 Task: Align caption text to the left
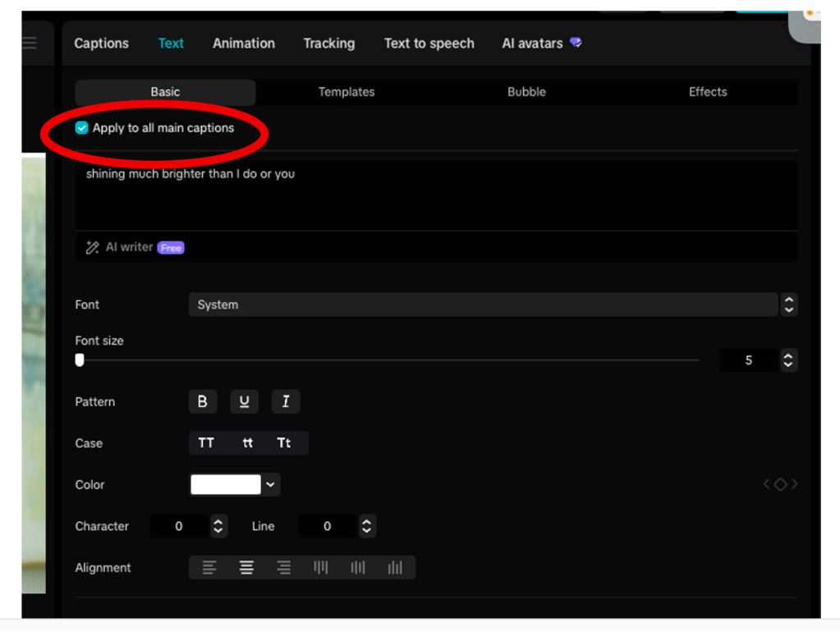tap(209, 567)
